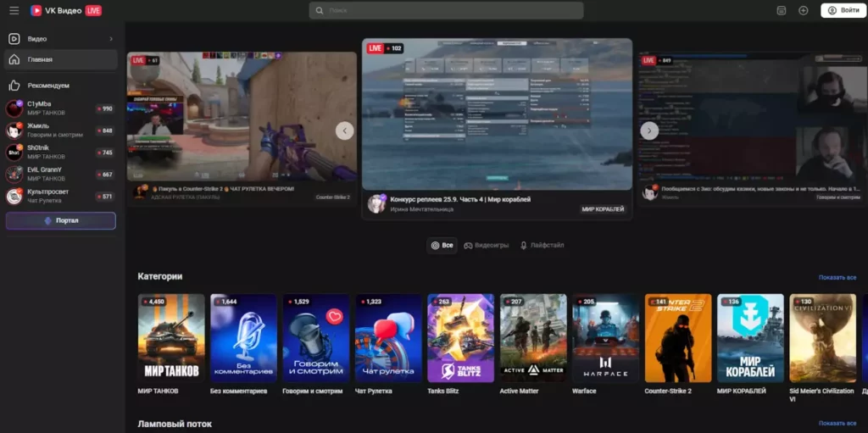Select the Все filter tab

click(442, 245)
